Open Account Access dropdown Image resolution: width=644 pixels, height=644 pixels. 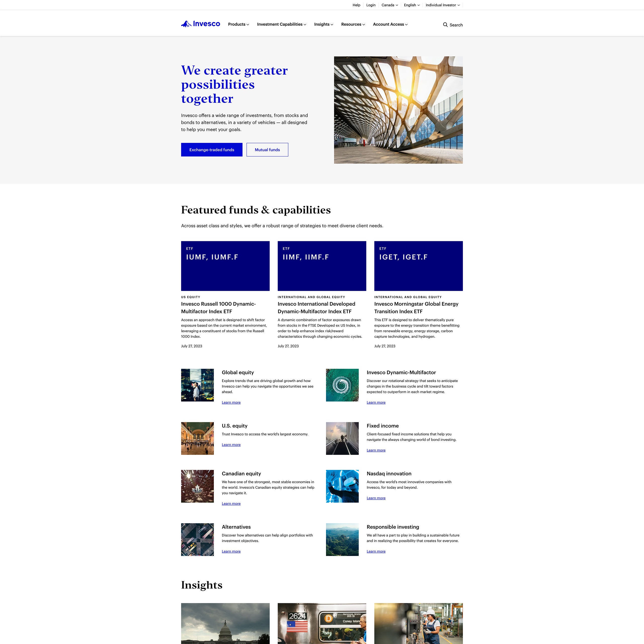tap(390, 24)
